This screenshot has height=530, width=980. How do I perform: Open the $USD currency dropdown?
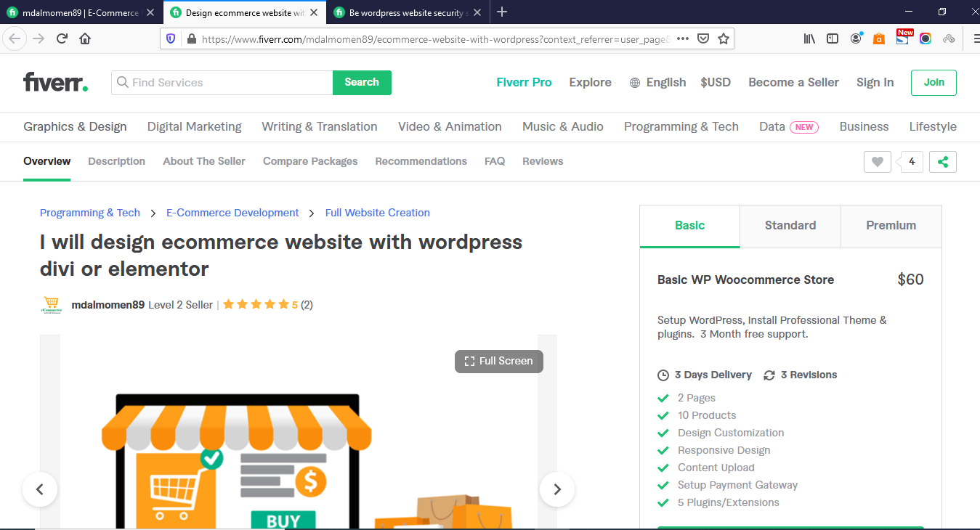click(716, 82)
